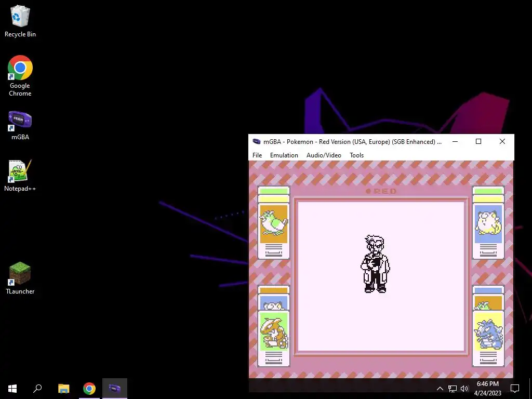This screenshot has width=532, height=399.
Task: Open the notification center icon
Action: click(515, 389)
